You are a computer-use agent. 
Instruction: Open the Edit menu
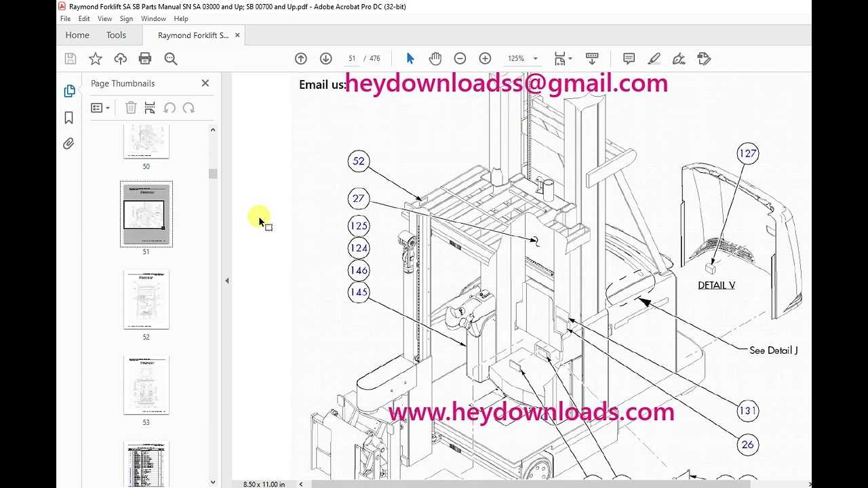84,19
